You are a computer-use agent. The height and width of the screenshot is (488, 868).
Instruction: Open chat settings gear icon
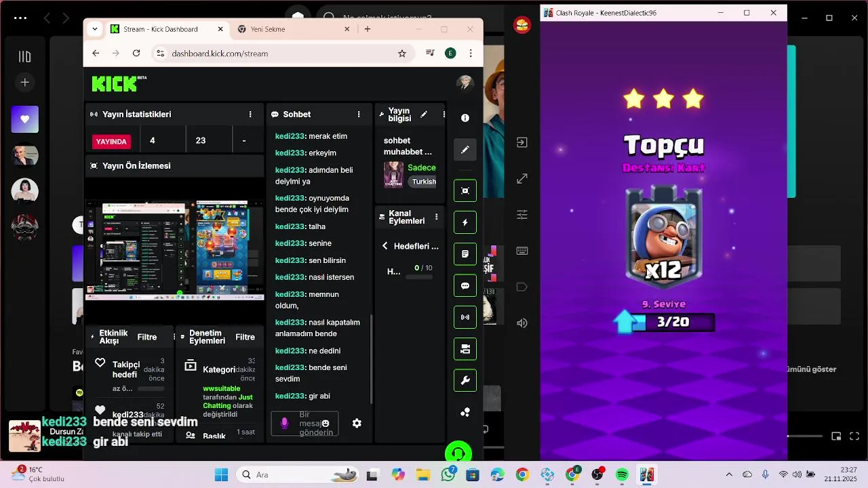point(357,423)
